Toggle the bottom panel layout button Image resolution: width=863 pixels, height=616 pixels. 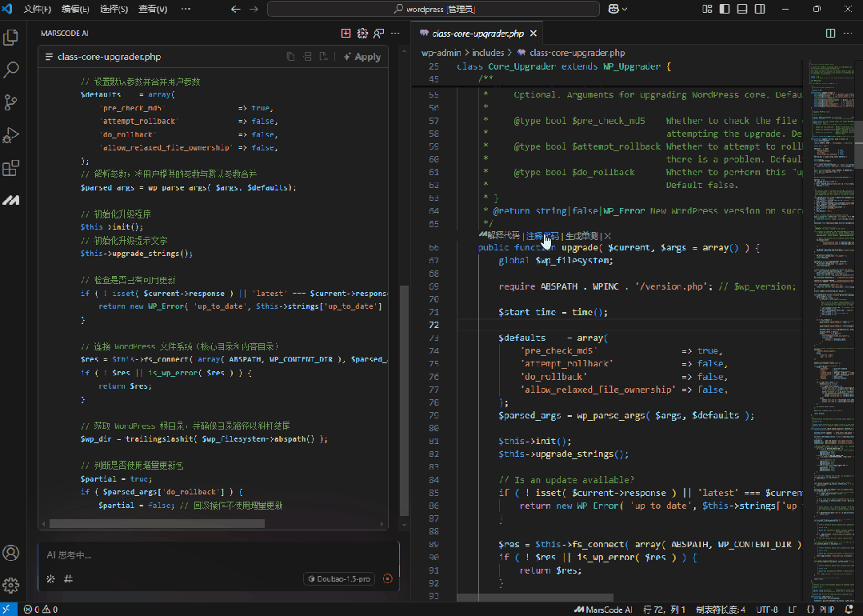pyautogui.click(x=742, y=9)
